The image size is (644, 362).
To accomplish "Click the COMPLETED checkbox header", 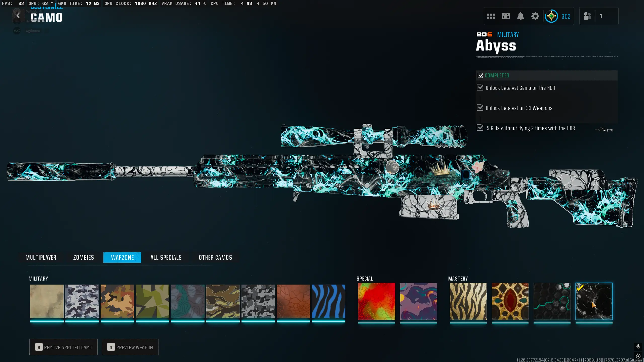I will pyautogui.click(x=480, y=75).
